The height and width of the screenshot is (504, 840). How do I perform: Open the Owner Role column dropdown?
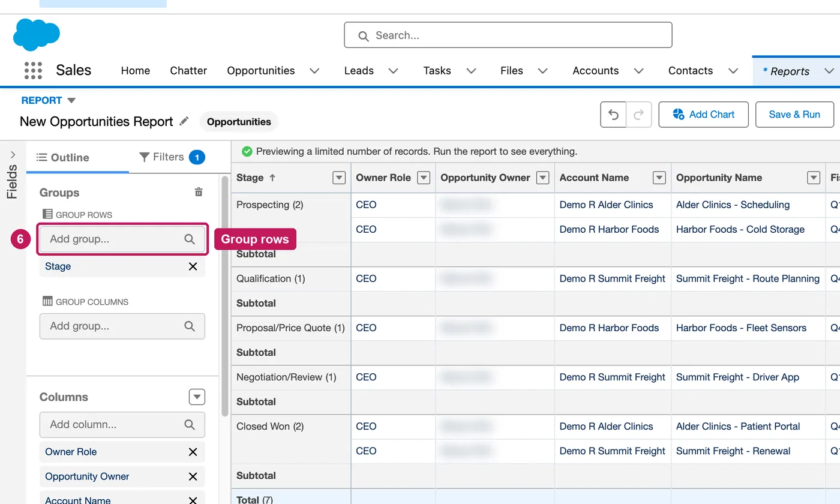[424, 178]
